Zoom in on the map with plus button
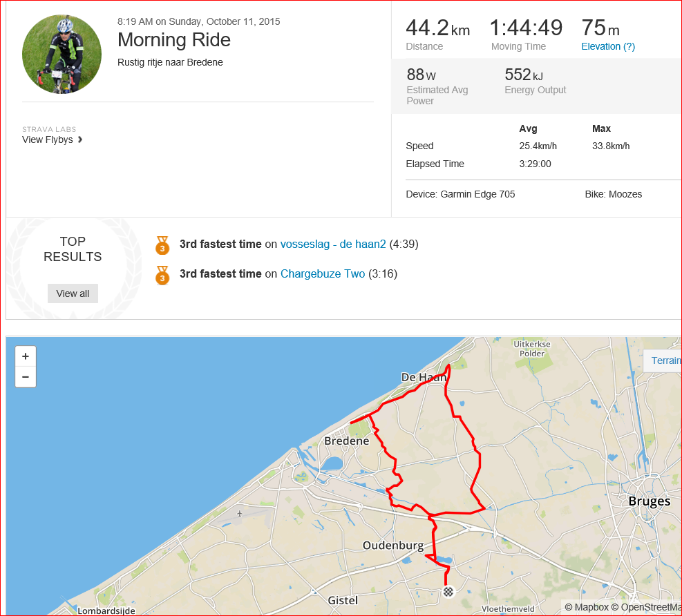The height and width of the screenshot is (616, 682). [x=26, y=356]
